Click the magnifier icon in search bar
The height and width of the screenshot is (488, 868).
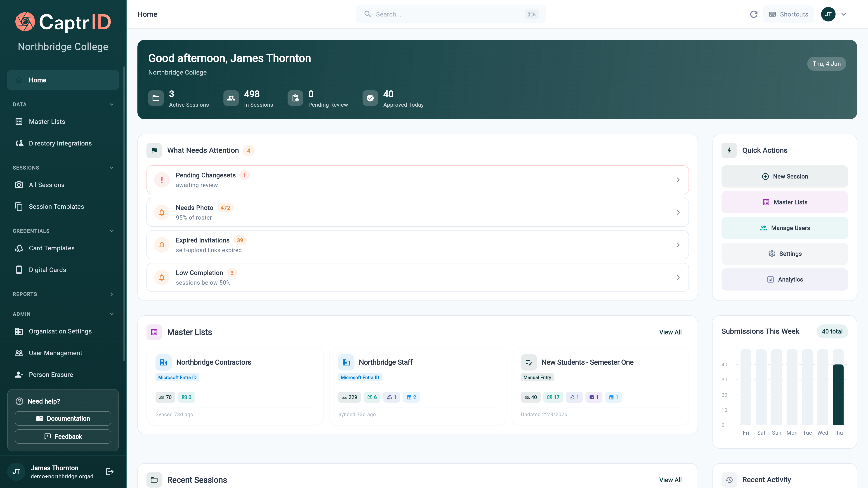click(x=368, y=14)
